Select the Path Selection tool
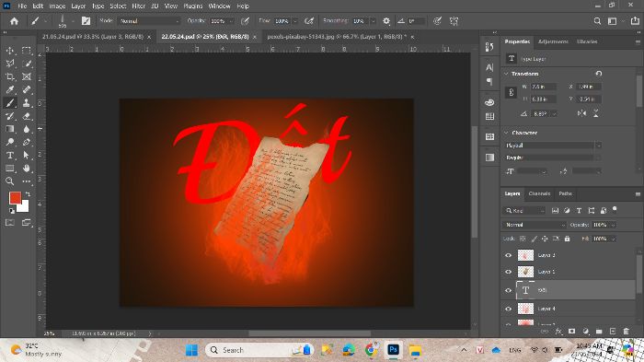 click(27, 155)
